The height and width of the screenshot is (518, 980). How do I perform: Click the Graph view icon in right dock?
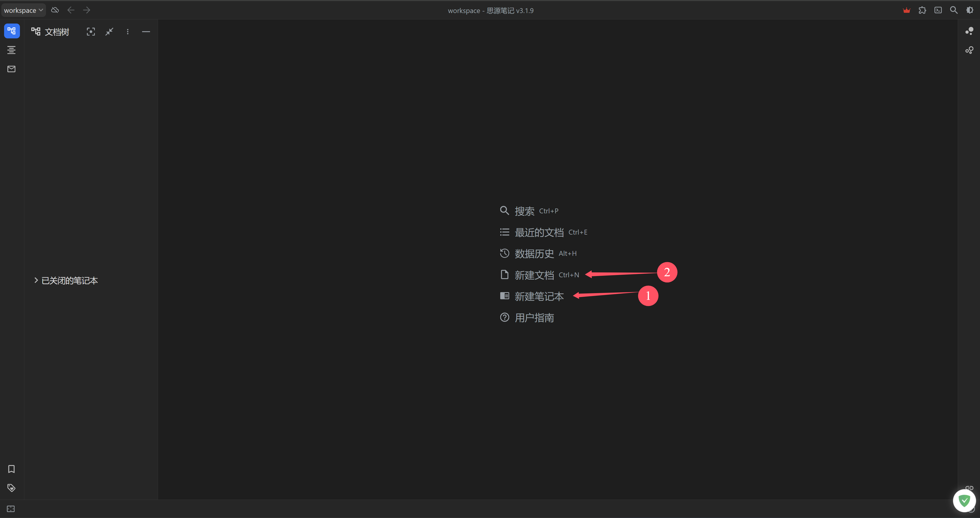click(969, 31)
